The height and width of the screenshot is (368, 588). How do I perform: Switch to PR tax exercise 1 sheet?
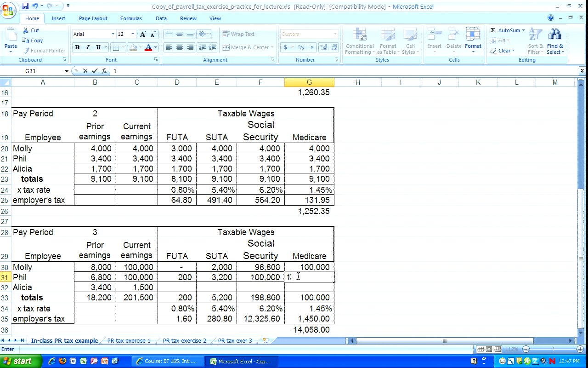(x=129, y=341)
